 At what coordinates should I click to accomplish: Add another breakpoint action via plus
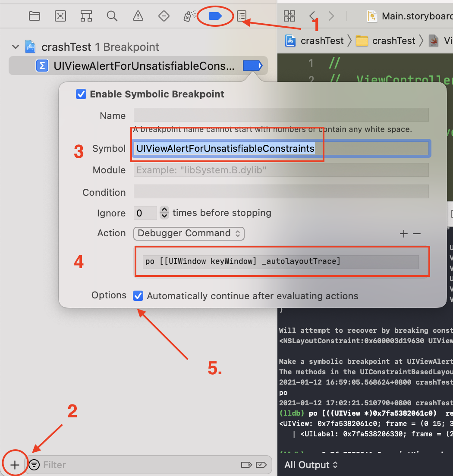click(404, 234)
